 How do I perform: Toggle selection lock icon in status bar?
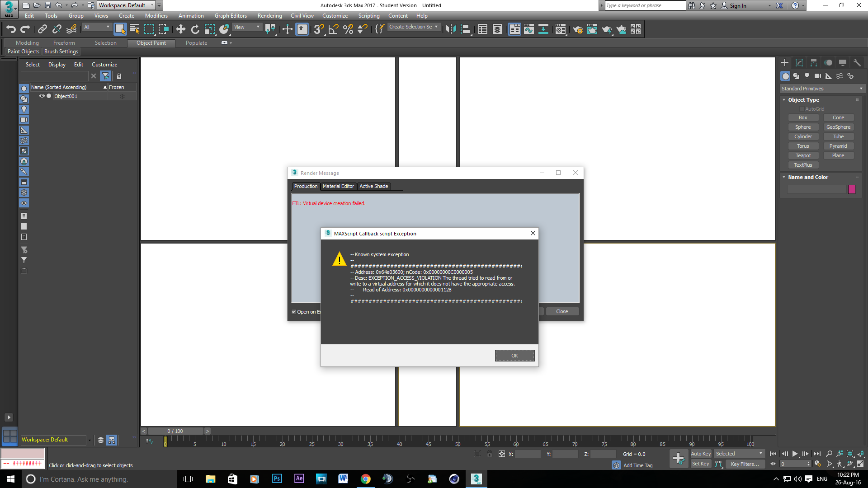pos(490,454)
